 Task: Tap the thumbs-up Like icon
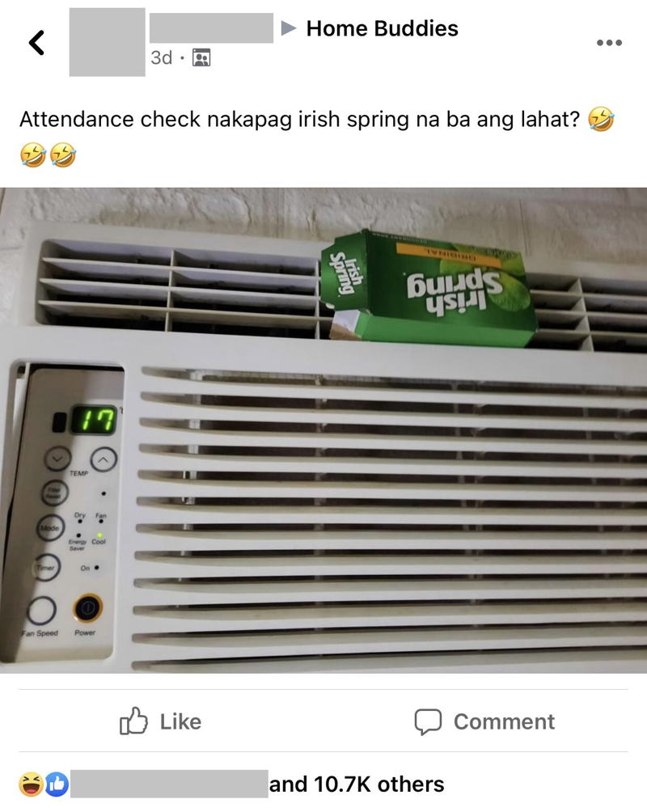pyautogui.click(x=133, y=721)
